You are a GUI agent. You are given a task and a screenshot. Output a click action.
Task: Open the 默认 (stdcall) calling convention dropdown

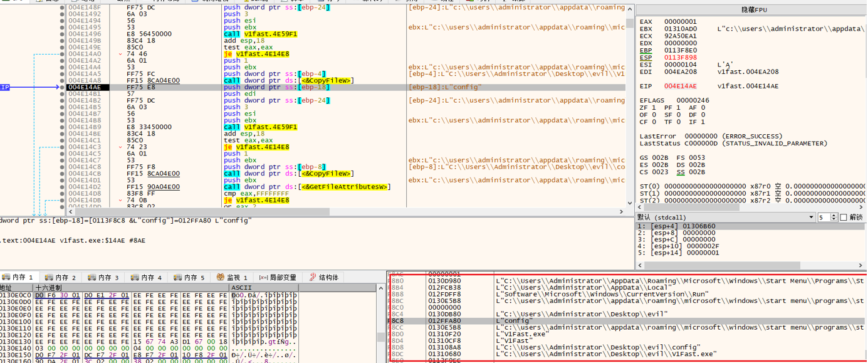[724, 218]
